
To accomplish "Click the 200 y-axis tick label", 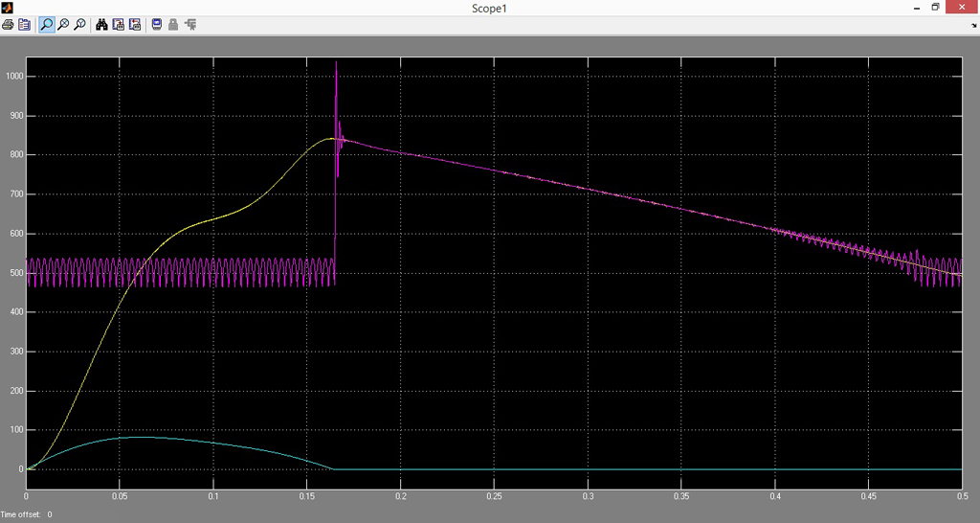I will click(x=15, y=391).
